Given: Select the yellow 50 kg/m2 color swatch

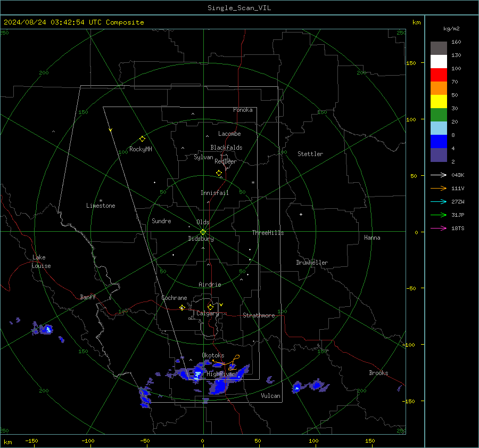Looking at the screenshot, I should click(x=439, y=102).
